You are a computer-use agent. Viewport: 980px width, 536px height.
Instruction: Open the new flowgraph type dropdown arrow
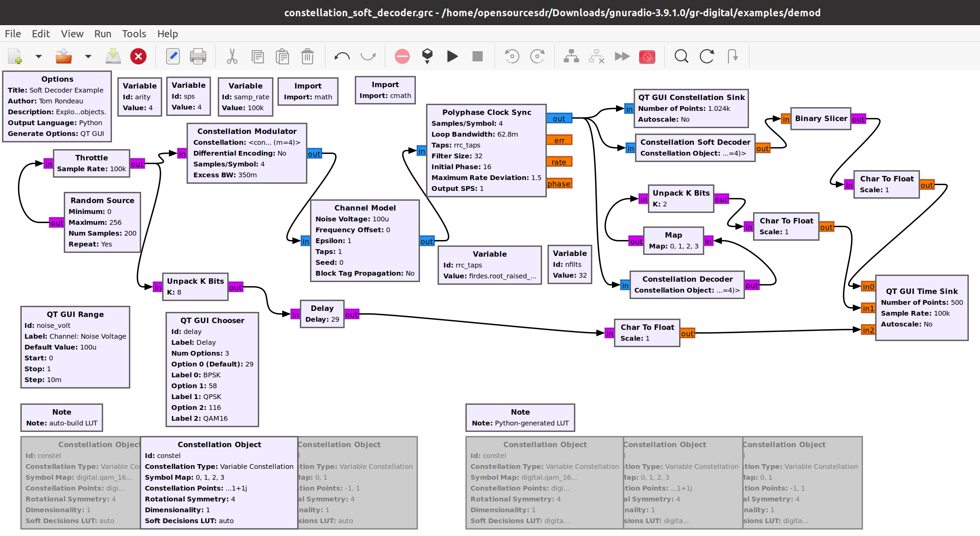(38, 57)
